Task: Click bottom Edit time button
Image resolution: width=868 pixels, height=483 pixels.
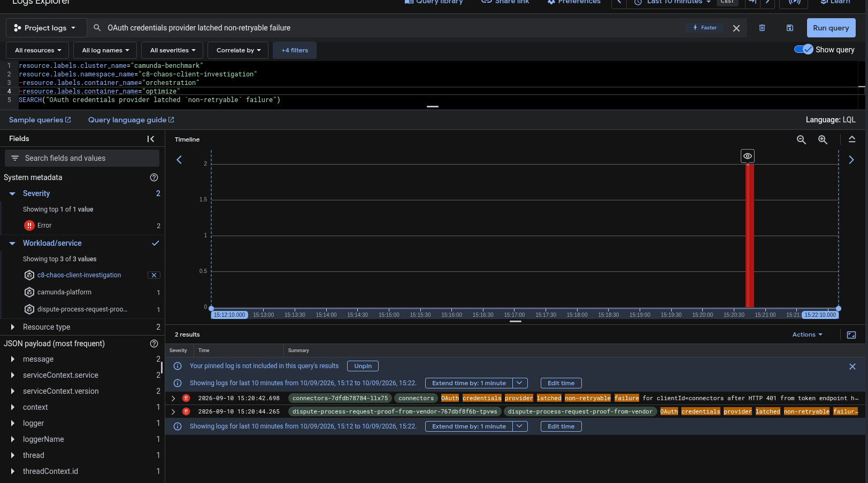Action: pos(561,426)
